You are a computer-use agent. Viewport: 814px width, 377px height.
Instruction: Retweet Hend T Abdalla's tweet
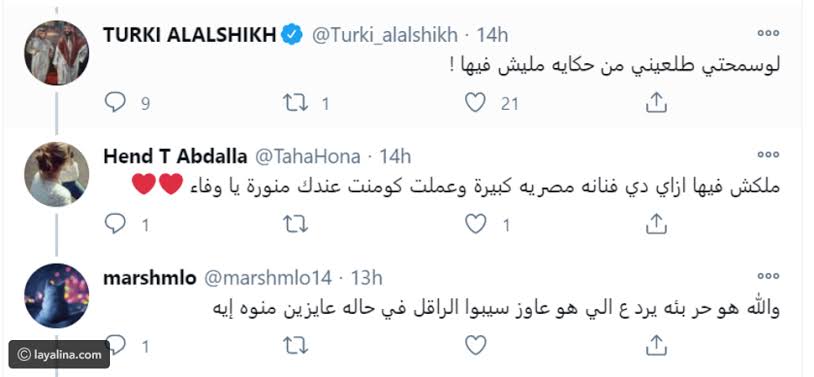(295, 224)
